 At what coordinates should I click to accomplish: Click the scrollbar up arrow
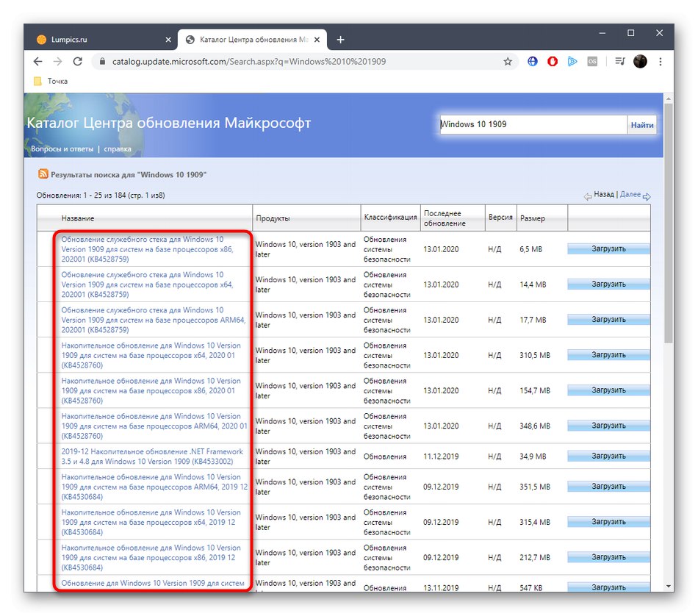pos(669,98)
